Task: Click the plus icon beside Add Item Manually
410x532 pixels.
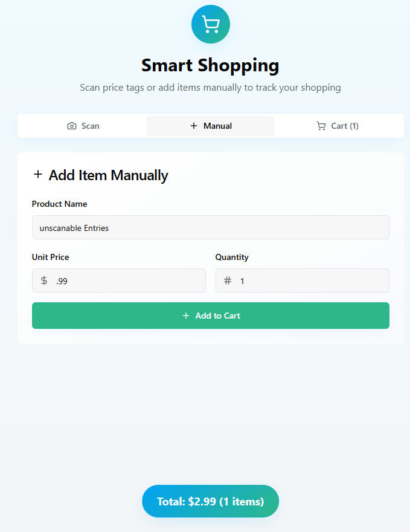Action: pos(38,175)
